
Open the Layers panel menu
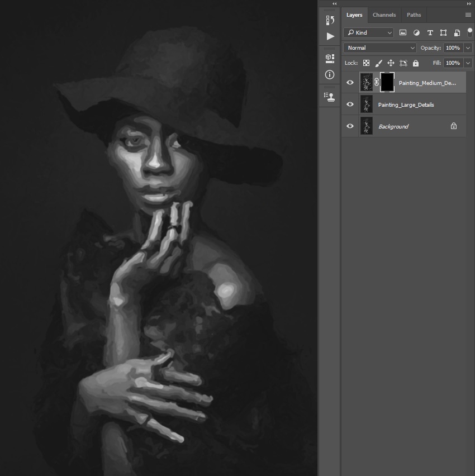click(468, 15)
